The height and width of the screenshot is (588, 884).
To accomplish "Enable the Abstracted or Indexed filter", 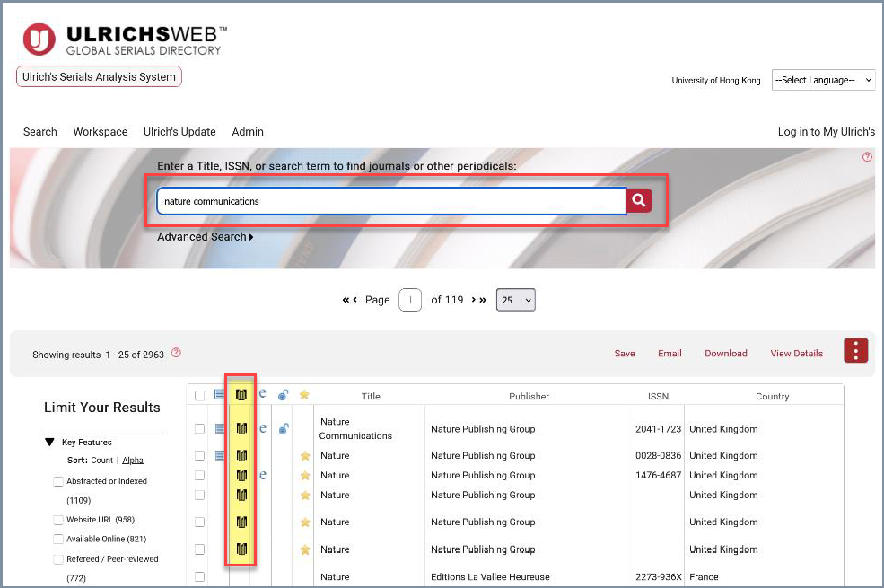I will pos(58,481).
